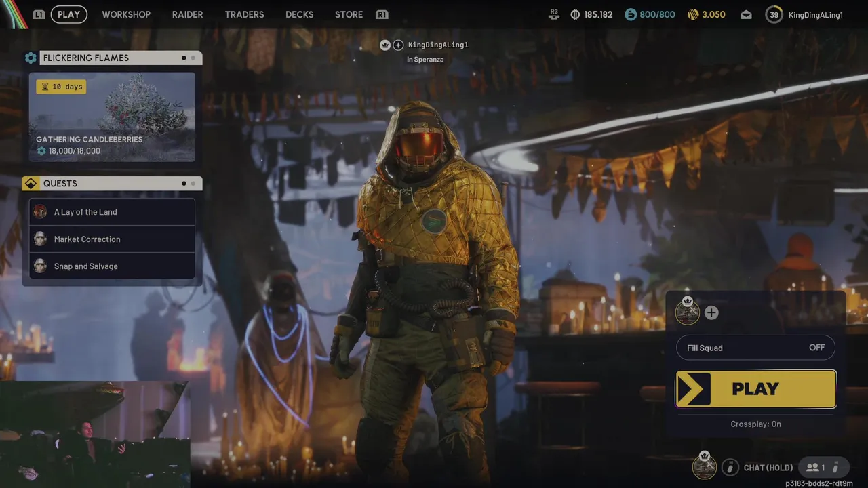
Task: Click the crown icon above the character
Action: 385,45
